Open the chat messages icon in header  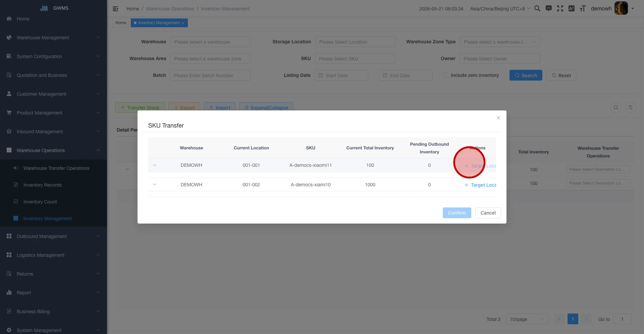click(549, 8)
